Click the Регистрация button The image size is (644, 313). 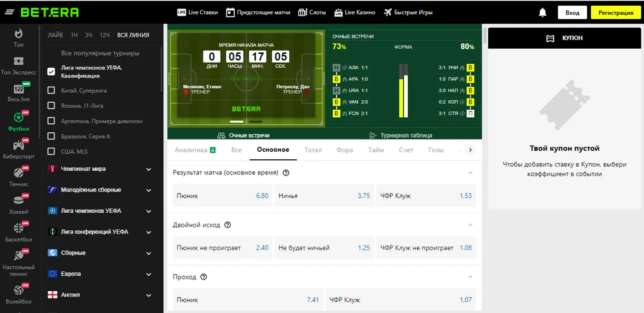pyautogui.click(x=616, y=13)
